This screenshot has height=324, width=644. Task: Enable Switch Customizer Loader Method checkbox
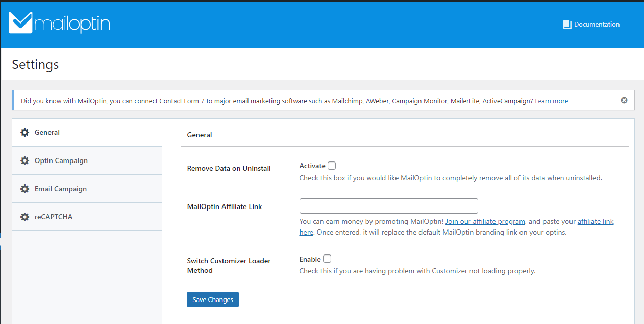(x=327, y=259)
